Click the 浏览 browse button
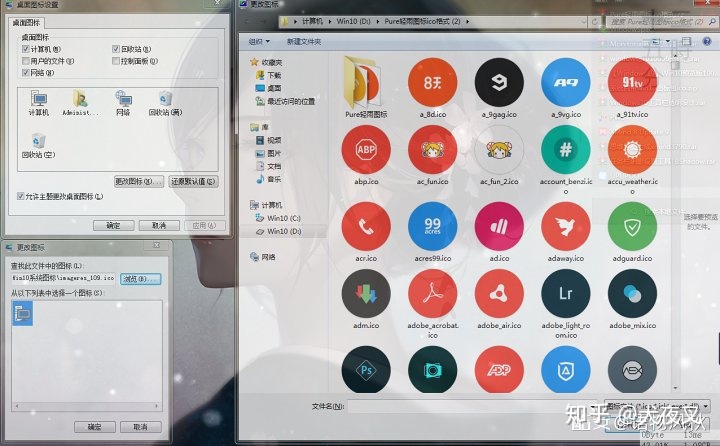This screenshot has height=446, width=720. click(x=141, y=279)
